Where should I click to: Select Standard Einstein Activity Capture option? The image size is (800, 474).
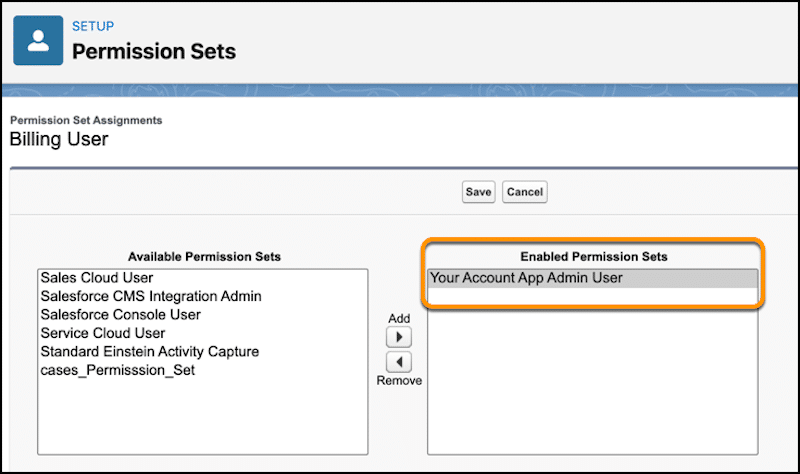[x=203, y=352]
